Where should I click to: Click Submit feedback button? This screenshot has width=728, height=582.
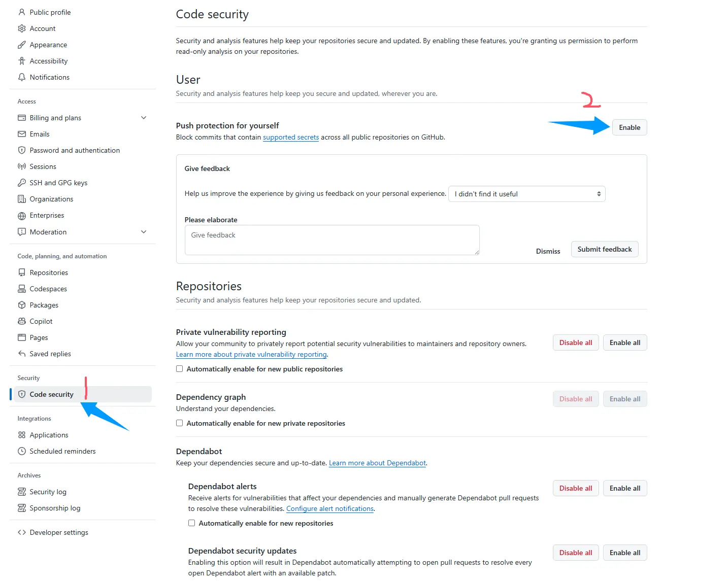pyautogui.click(x=604, y=249)
